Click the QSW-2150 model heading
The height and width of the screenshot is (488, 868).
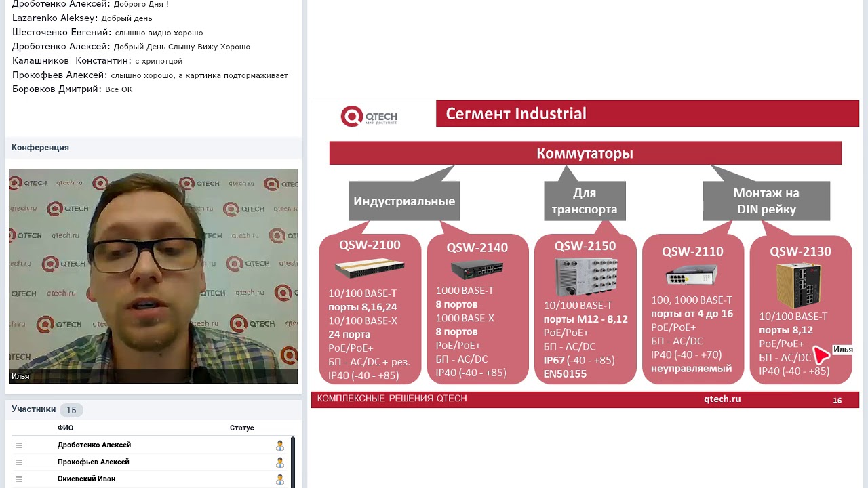pos(585,245)
